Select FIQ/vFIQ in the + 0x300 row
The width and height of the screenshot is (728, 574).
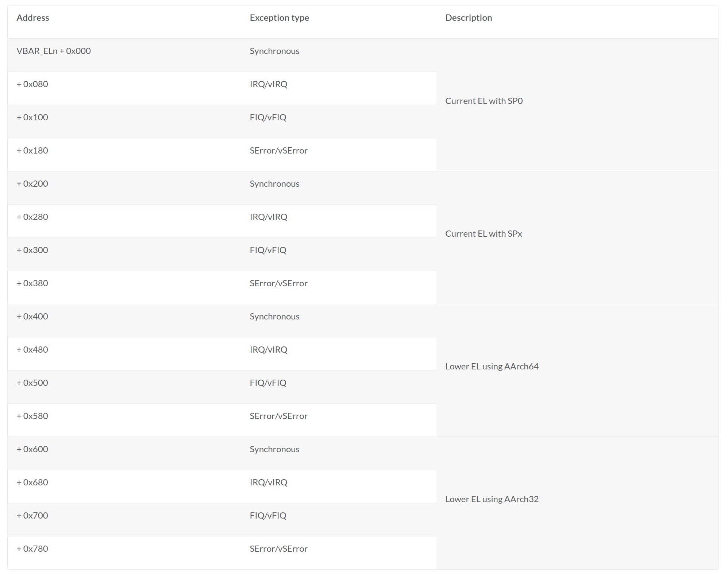click(x=268, y=250)
